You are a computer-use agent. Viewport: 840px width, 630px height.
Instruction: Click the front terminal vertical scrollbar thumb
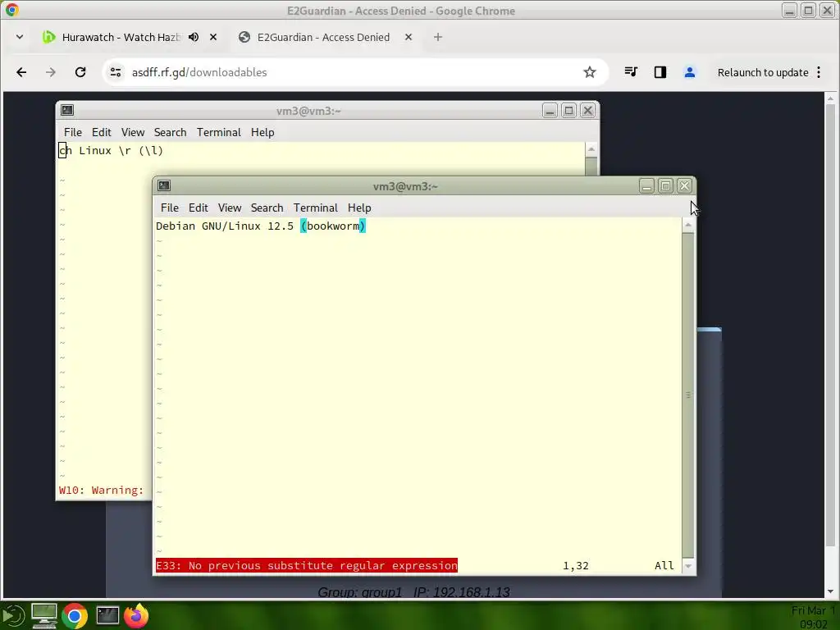pyautogui.click(x=688, y=395)
